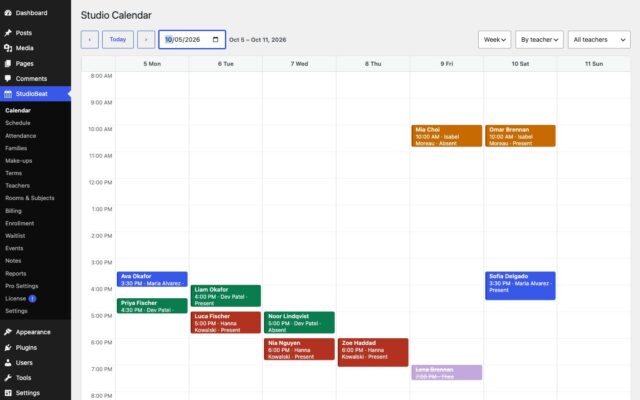Open the Notes submenu link

13,260
